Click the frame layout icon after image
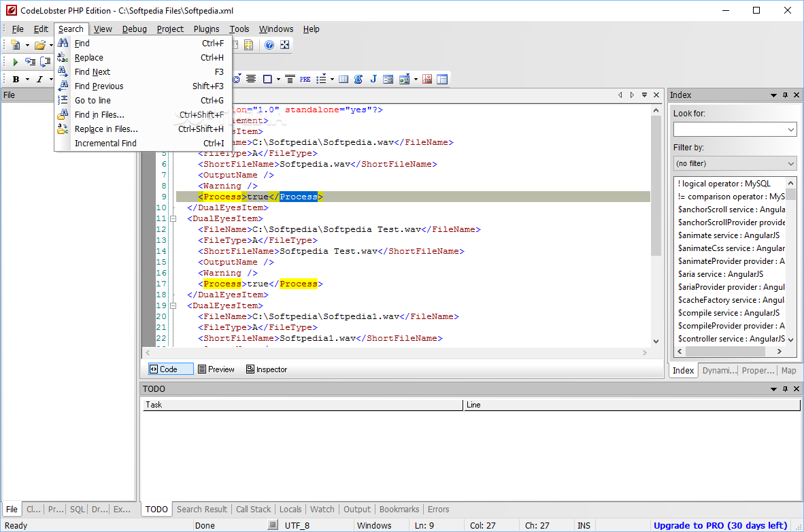The width and height of the screenshot is (804, 532). (x=442, y=79)
